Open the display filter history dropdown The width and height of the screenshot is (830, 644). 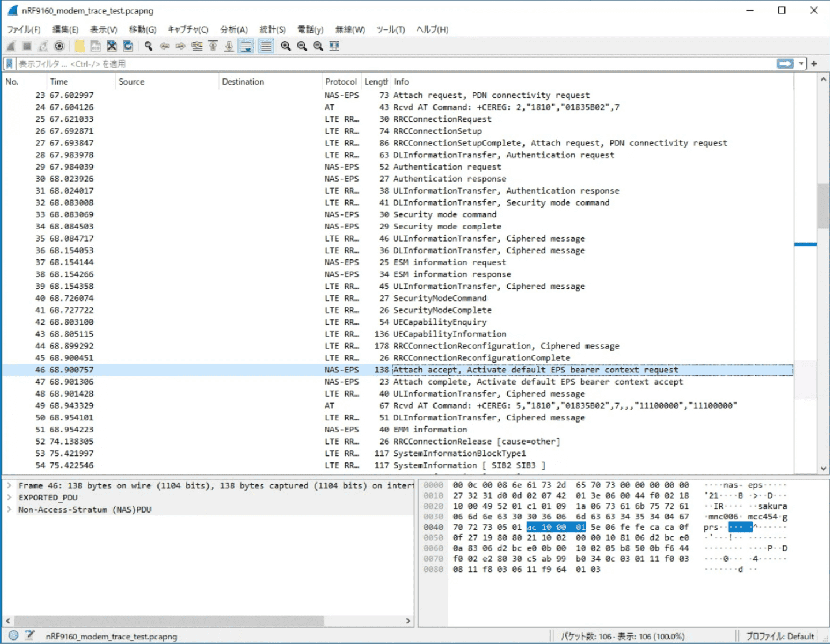(801, 63)
